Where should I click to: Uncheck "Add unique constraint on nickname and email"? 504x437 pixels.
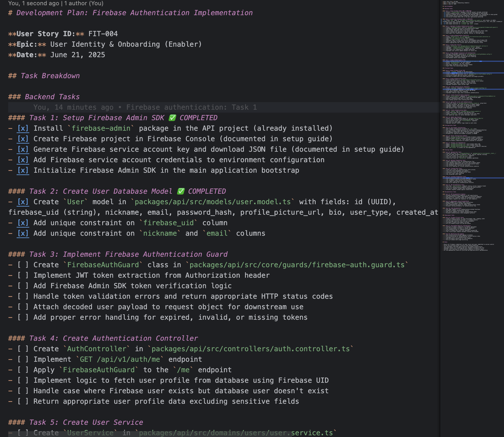click(x=23, y=233)
